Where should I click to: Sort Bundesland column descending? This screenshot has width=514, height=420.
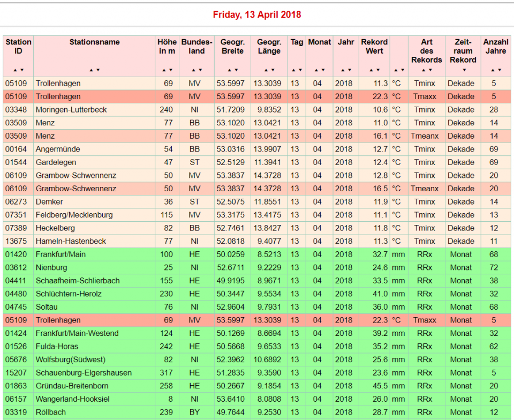pyautogui.click(x=200, y=70)
